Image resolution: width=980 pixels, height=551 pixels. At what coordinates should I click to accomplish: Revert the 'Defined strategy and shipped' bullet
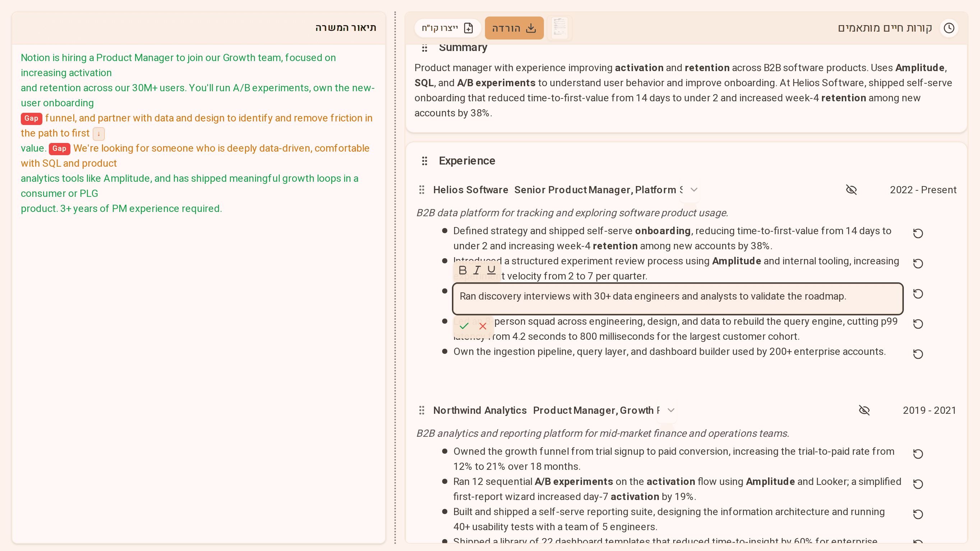(918, 233)
